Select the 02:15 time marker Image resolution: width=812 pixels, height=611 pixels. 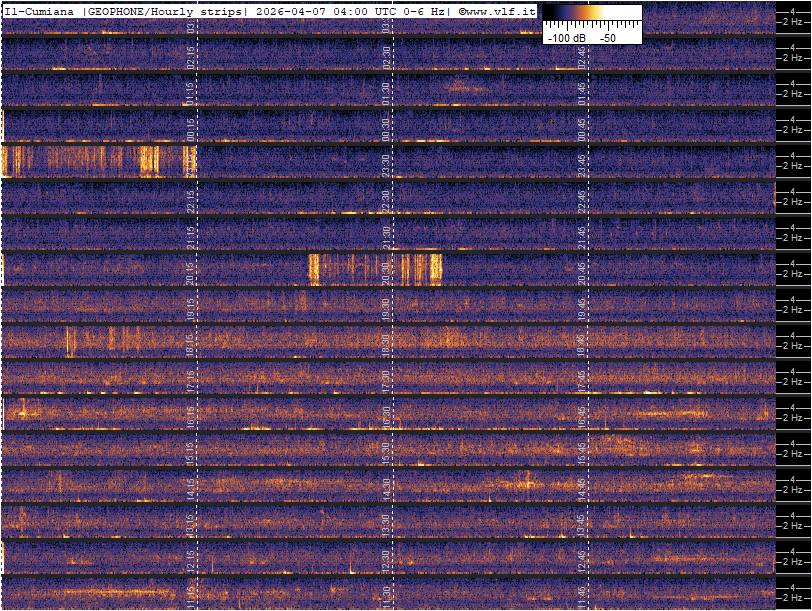(191, 53)
